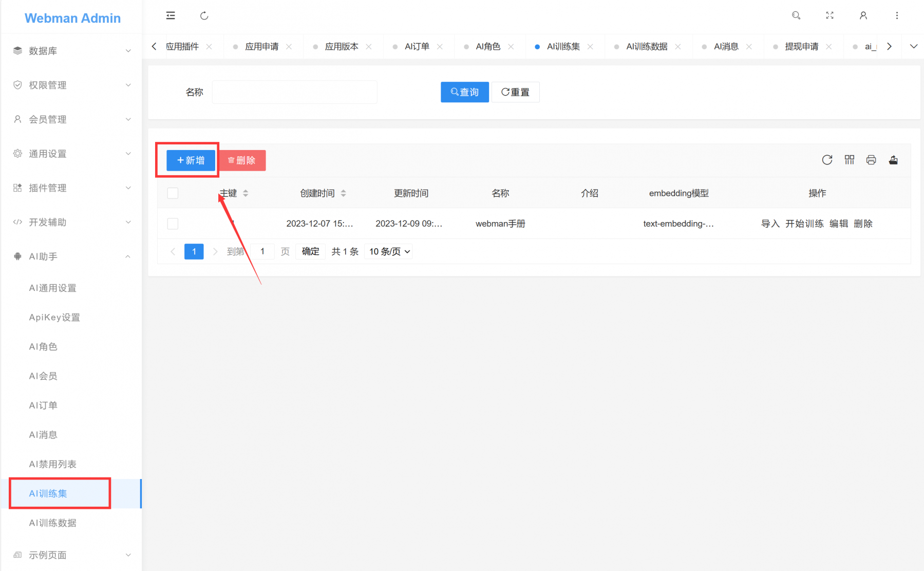Collapse the sidebar with the menu fold icon

pos(171,15)
